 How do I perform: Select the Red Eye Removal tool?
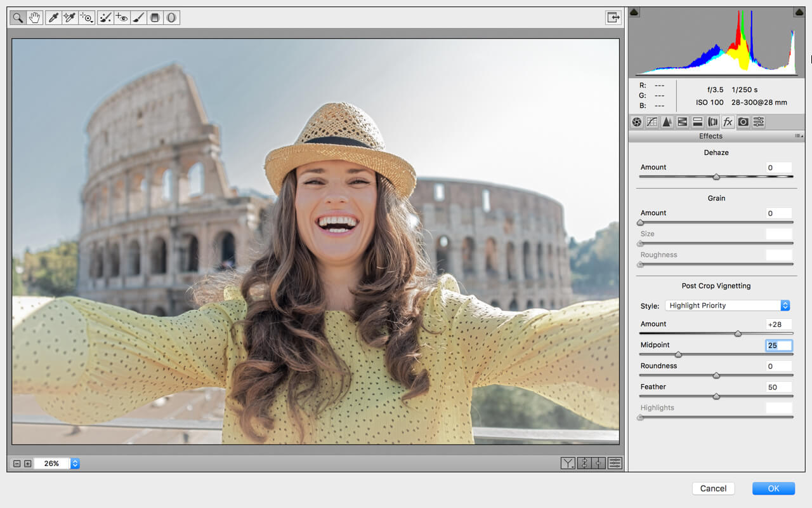(122, 18)
